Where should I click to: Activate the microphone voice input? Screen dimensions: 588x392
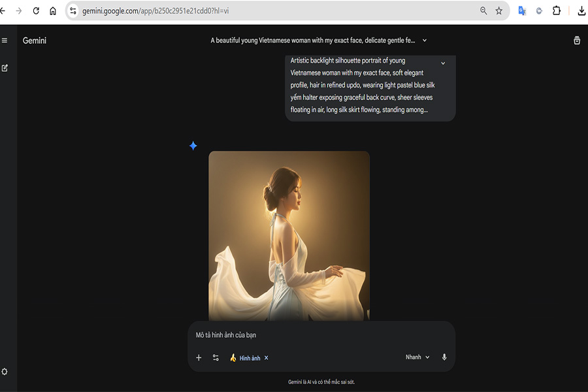click(x=444, y=357)
